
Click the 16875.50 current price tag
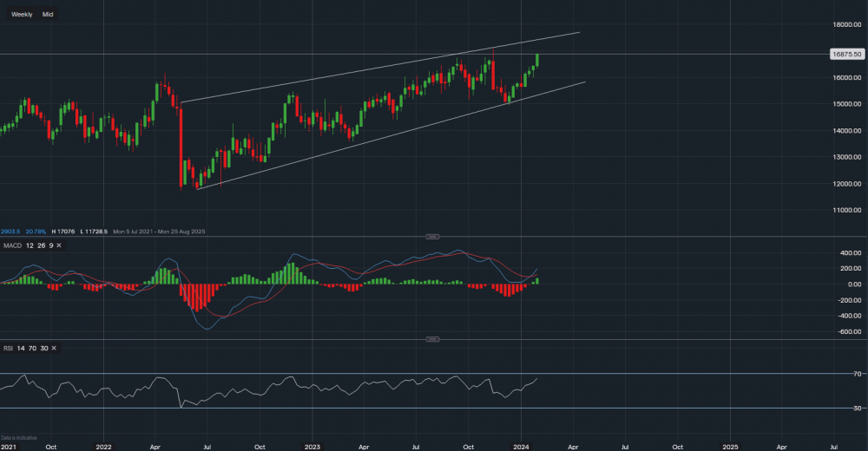(x=845, y=54)
